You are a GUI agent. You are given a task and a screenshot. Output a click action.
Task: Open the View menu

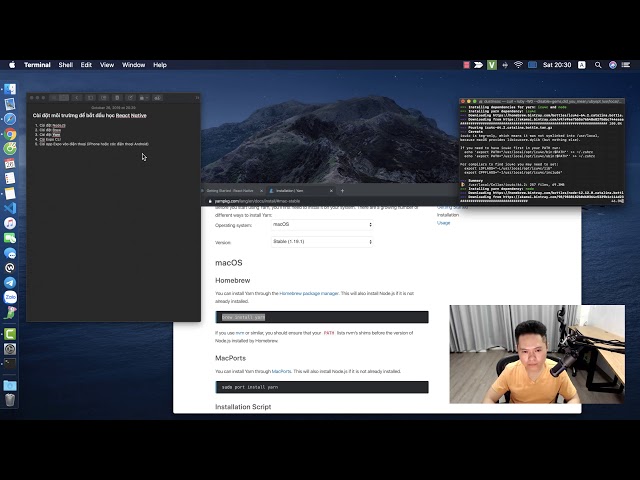[x=107, y=65]
